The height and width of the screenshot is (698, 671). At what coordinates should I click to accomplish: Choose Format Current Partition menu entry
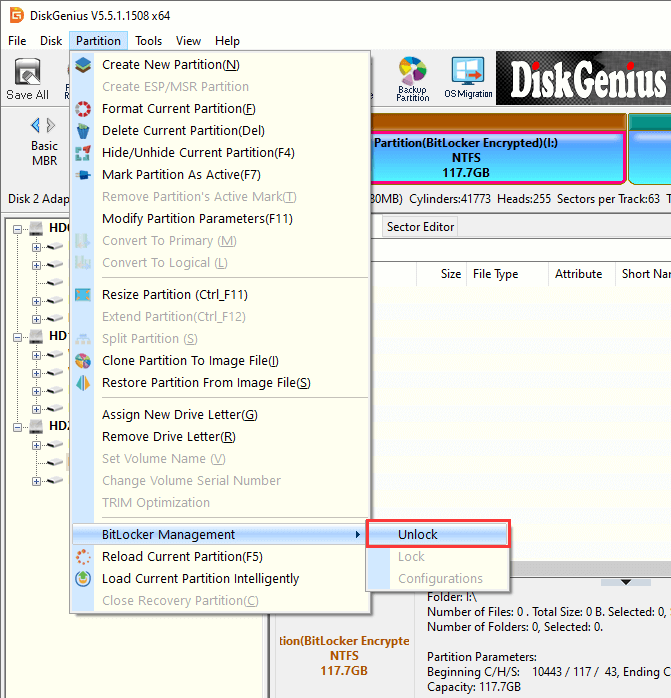pos(179,109)
